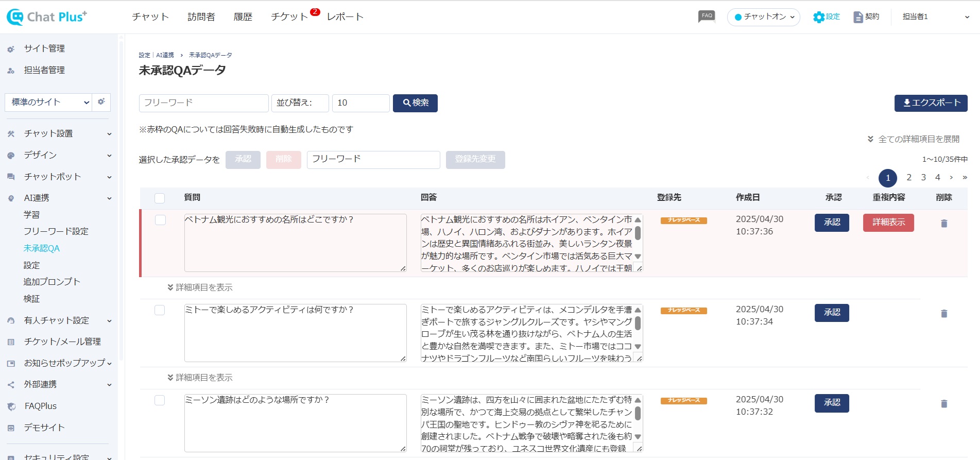The image size is (980, 460).
Task: Select the Mỹ Tho activities row checkbox
Action: tap(160, 310)
